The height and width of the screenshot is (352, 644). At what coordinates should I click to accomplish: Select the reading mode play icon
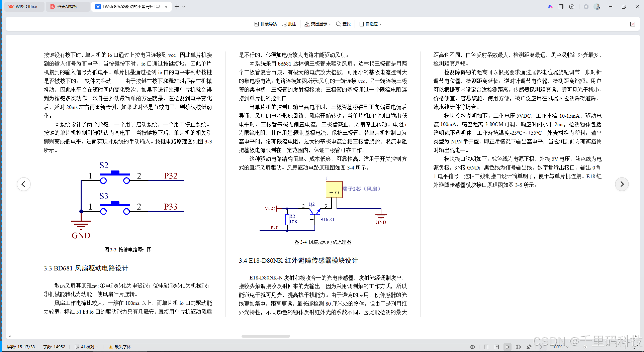click(x=508, y=347)
